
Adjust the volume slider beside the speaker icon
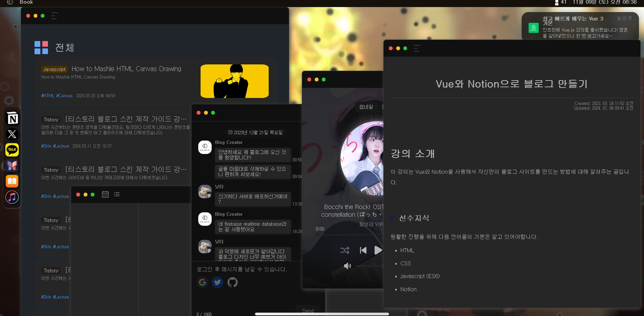click(x=369, y=266)
